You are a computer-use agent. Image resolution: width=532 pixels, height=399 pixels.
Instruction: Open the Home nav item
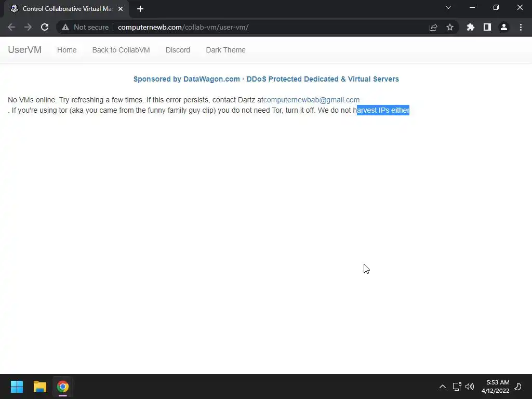(x=67, y=50)
